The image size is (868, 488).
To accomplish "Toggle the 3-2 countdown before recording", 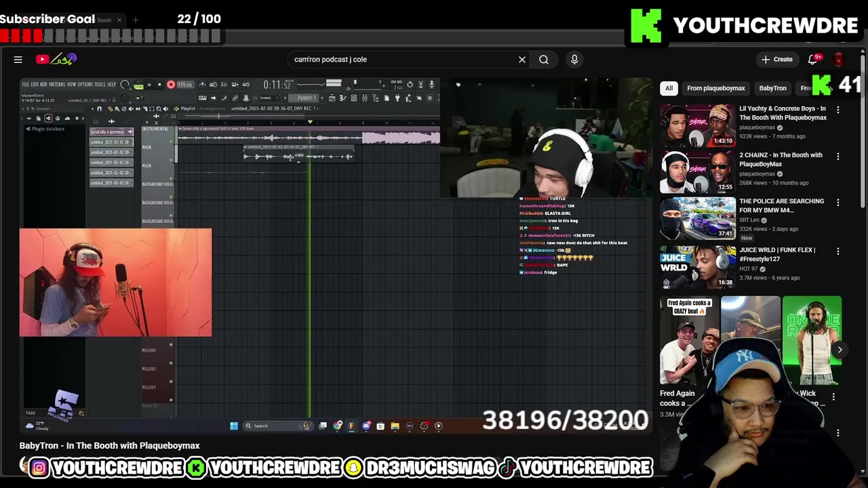I will click(224, 84).
